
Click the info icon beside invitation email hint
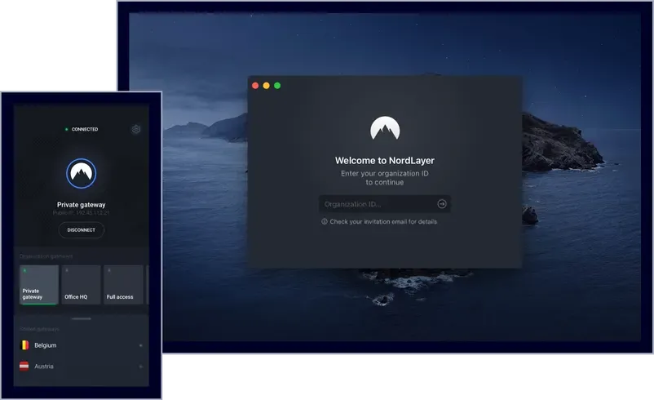325,222
